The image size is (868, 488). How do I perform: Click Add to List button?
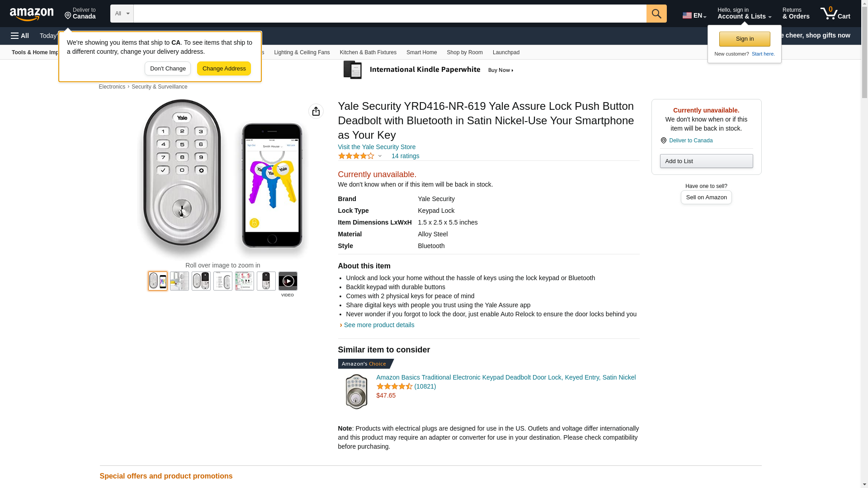[x=706, y=161]
